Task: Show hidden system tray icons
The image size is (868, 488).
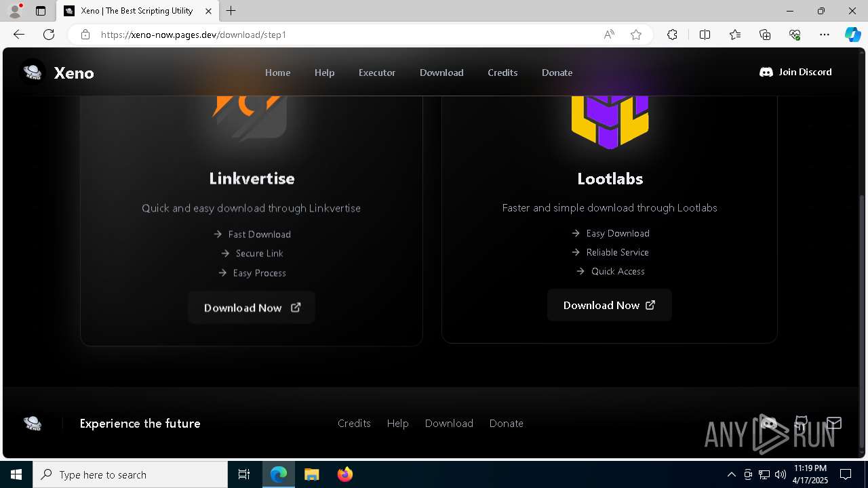Action: [731, 474]
